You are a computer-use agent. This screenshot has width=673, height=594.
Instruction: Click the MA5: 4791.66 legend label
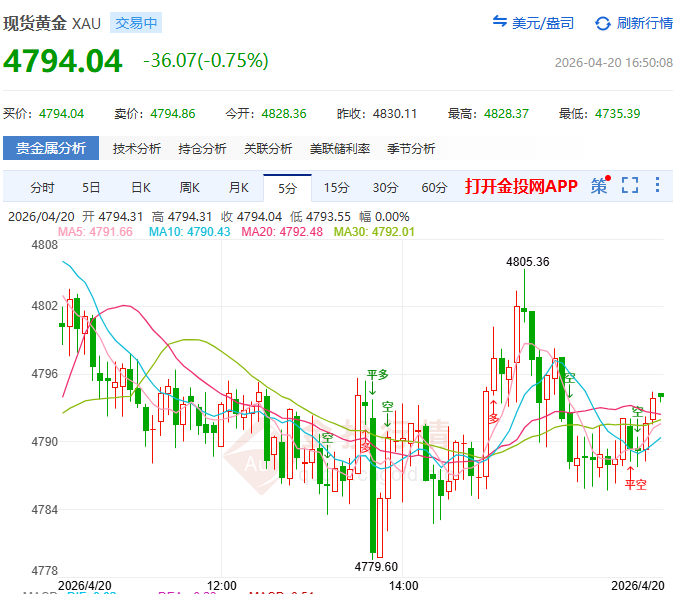pyautogui.click(x=95, y=232)
